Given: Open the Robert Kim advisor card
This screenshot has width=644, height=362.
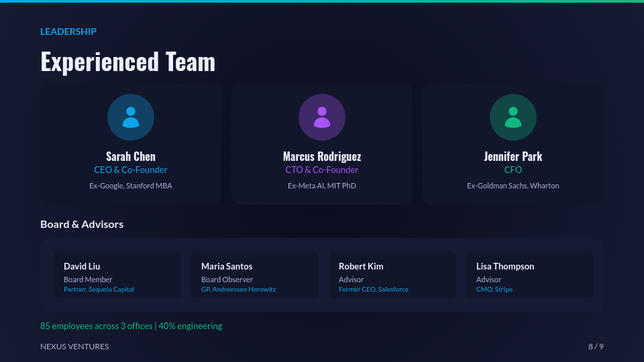Looking at the screenshot, I should (x=392, y=275).
